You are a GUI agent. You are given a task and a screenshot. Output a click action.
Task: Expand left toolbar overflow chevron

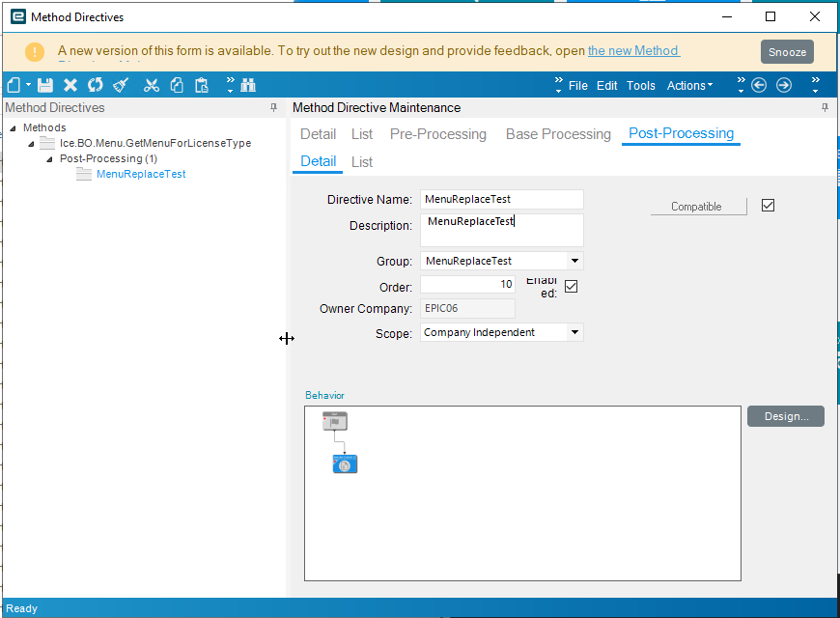[x=231, y=85]
